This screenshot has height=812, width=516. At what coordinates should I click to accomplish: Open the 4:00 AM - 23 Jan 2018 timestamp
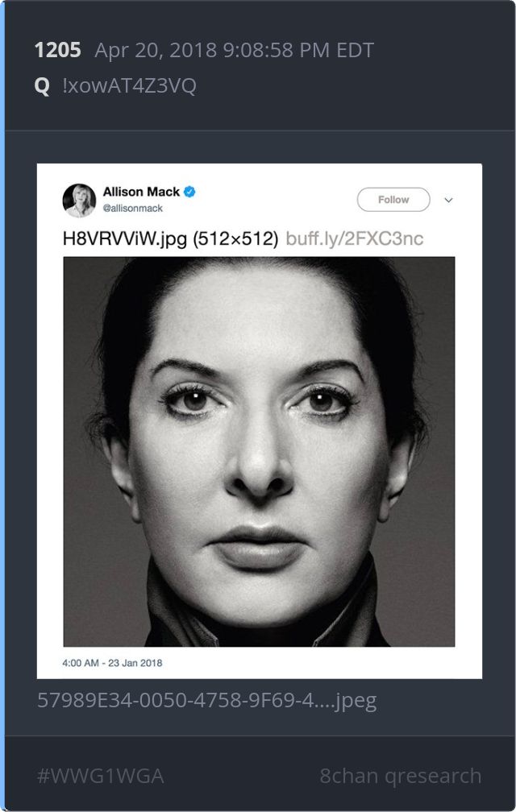click(112, 663)
